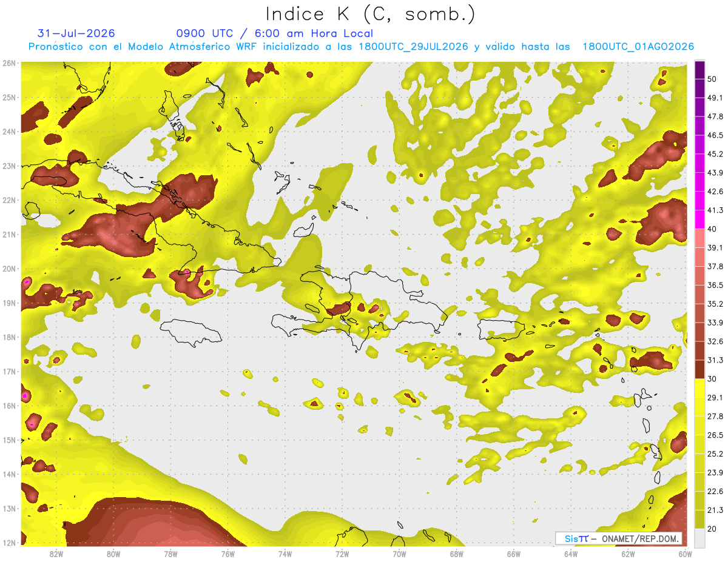Image resolution: width=728 pixels, height=562 pixels.
Task: Click the "Indice K (C, somb.)" title
Action: 371,15
